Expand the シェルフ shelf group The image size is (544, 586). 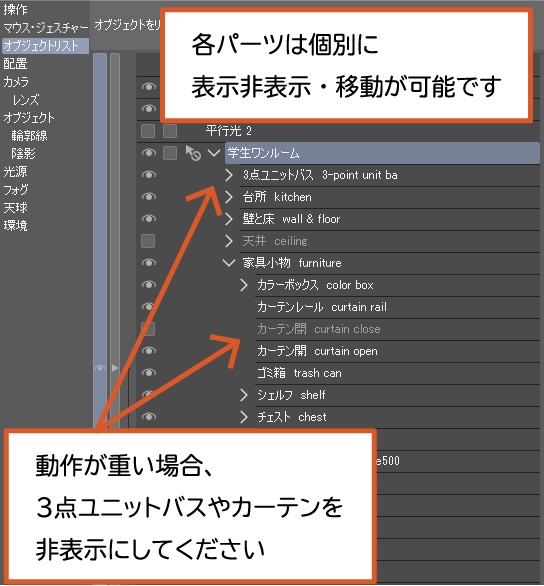point(244,395)
